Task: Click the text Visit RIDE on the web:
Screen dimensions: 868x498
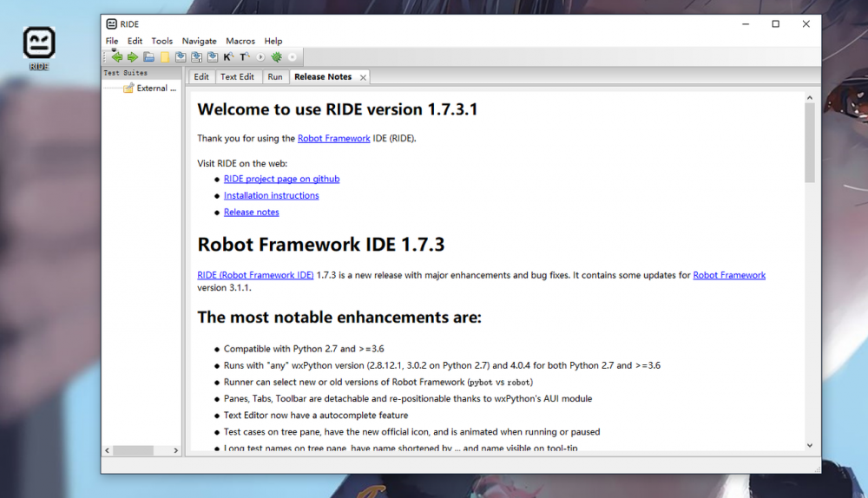Action: pos(242,163)
